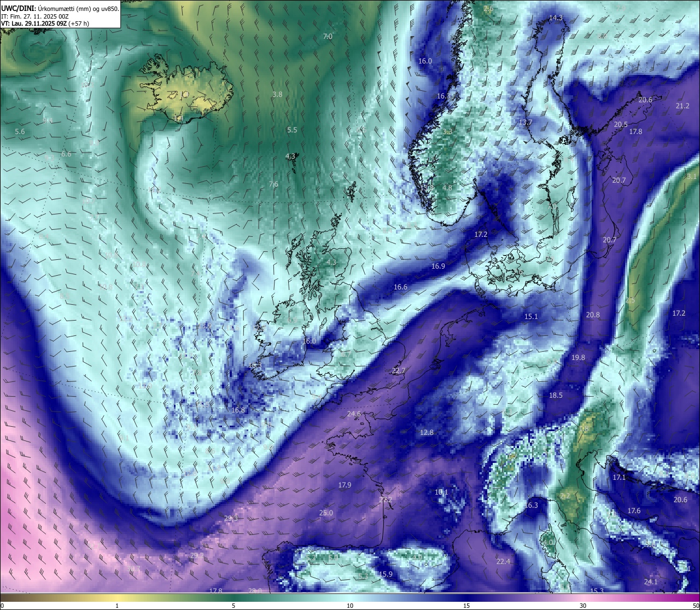This screenshot has height=610, width=700.
Task: Click the valid time 'VT: Lau. 29.11.2025 09Z (+57 h)'
Action: (x=45, y=24)
